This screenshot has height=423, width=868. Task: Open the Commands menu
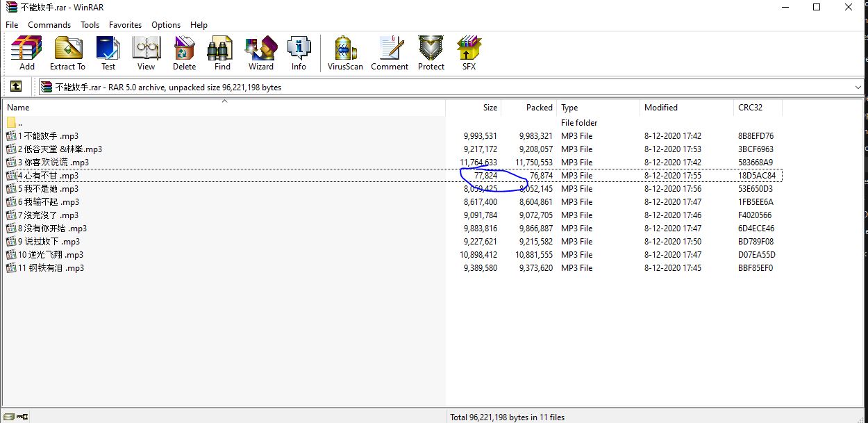tap(49, 24)
